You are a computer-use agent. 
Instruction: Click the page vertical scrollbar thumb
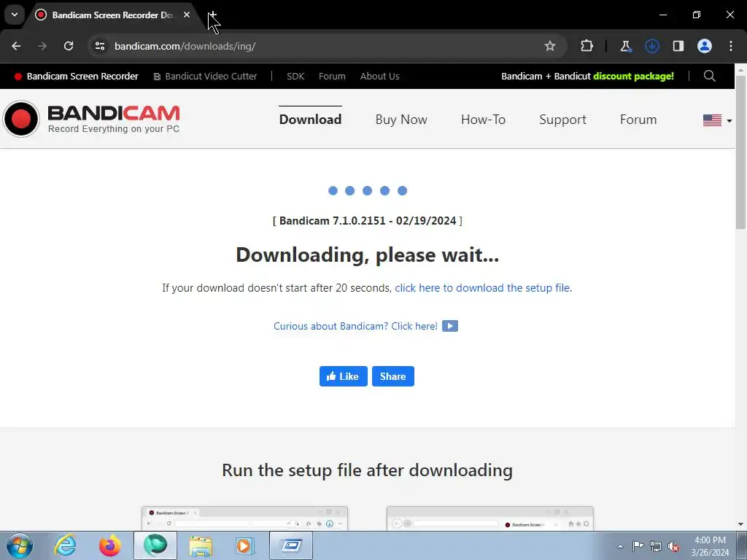tap(741, 152)
